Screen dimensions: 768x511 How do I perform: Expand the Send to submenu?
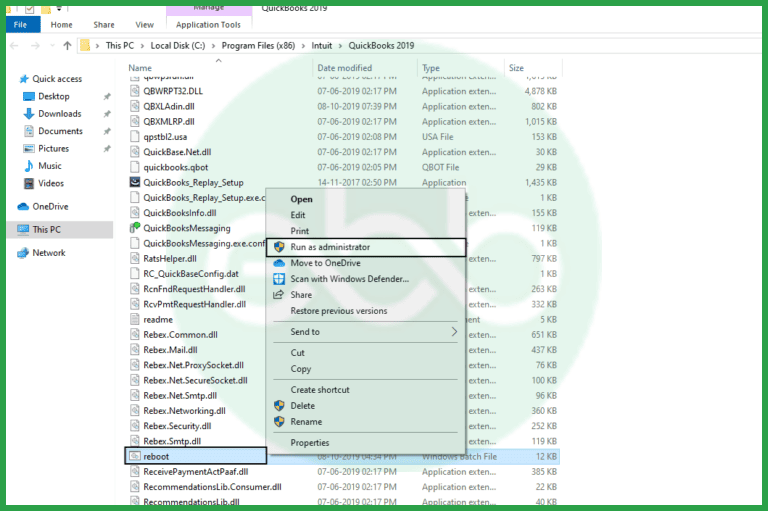[x=365, y=332]
